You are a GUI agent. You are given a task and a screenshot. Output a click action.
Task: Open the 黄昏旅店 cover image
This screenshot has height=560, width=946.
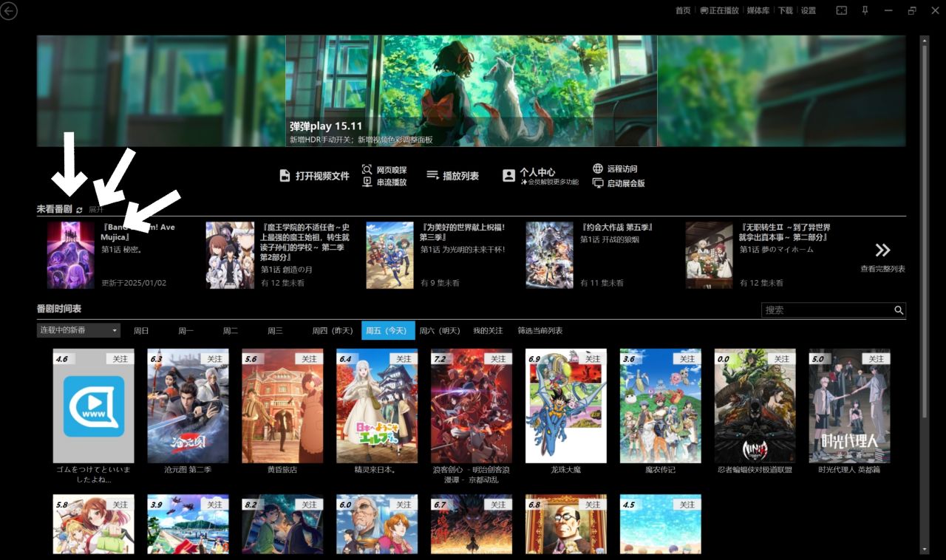click(x=283, y=406)
